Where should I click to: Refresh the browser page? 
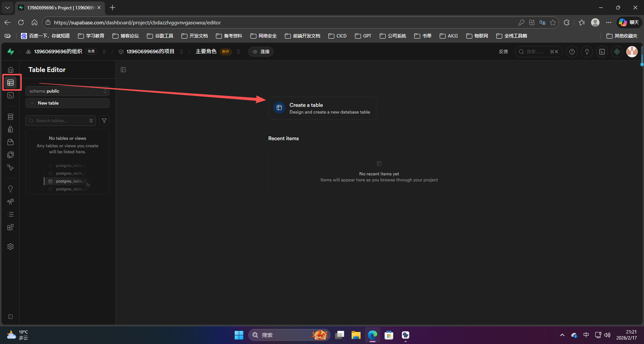[21, 22]
